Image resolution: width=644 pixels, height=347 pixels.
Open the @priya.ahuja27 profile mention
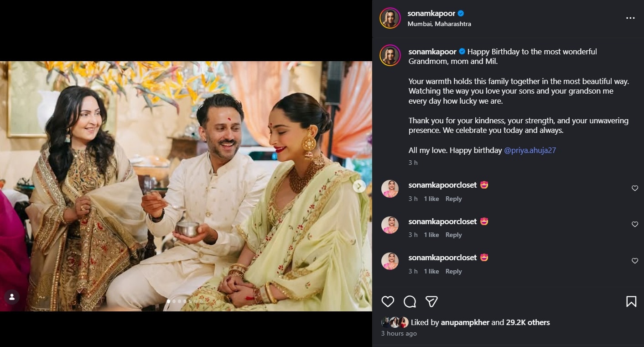point(530,150)
